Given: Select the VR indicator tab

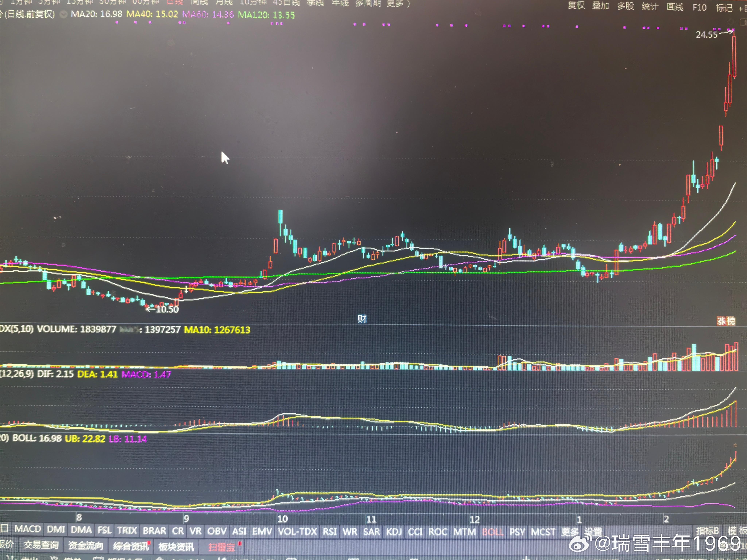Looking at the screenshot, I should pos(196,531).
